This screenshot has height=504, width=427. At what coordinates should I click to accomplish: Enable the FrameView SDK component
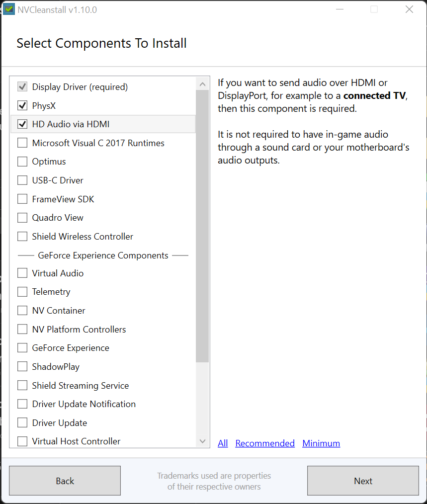click(x=22, y=199)
